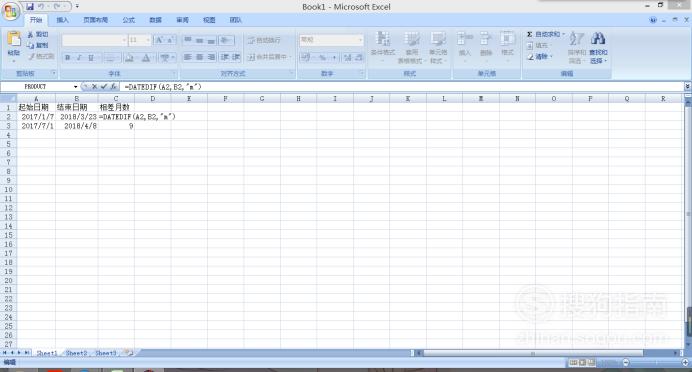Click the Enter checkmark in formula bar
The height and width of the screenshot is (372, 692).
point(104,87)
